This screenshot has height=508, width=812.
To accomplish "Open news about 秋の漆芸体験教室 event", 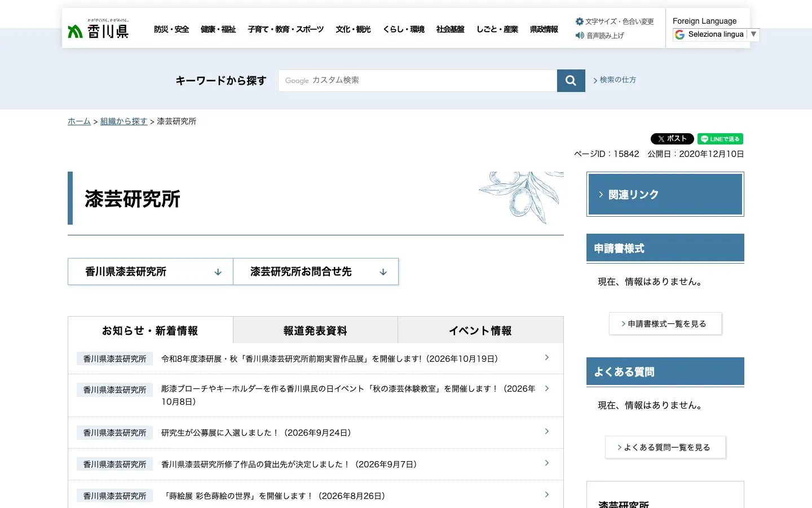I will [x=348, y=395].
